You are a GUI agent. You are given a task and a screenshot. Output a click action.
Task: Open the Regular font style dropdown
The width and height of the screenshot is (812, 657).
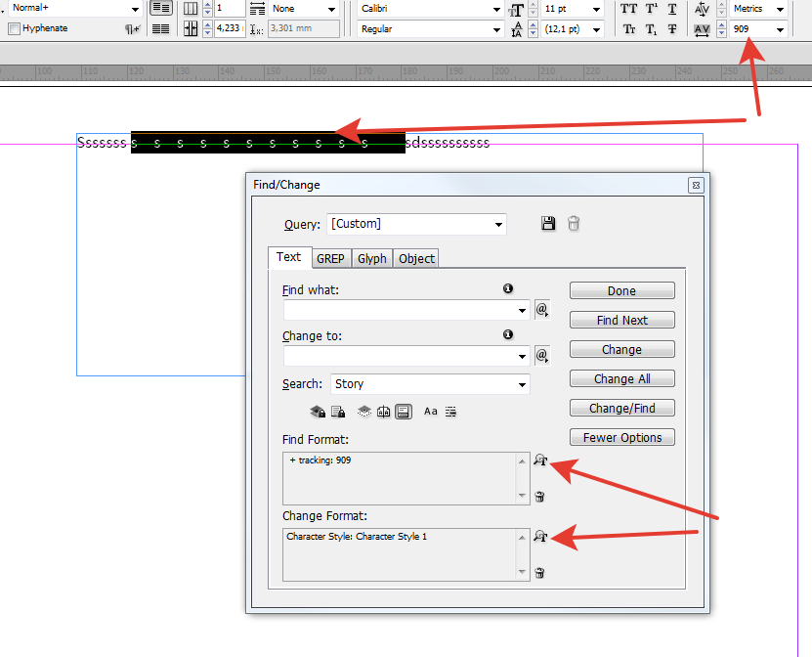pos(496,30)
